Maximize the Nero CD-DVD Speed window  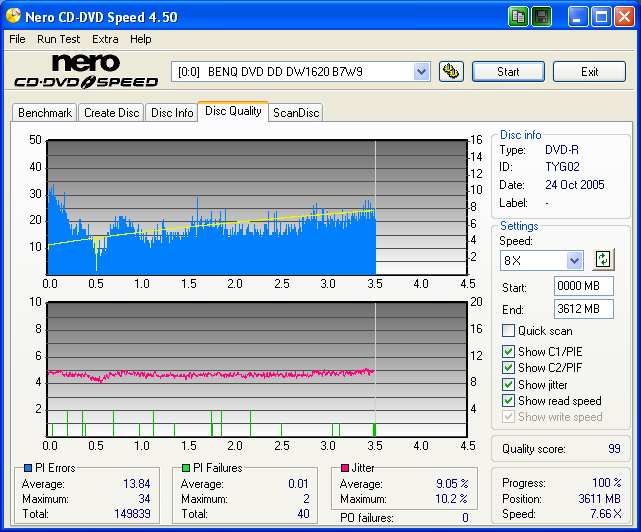[601, 17]
